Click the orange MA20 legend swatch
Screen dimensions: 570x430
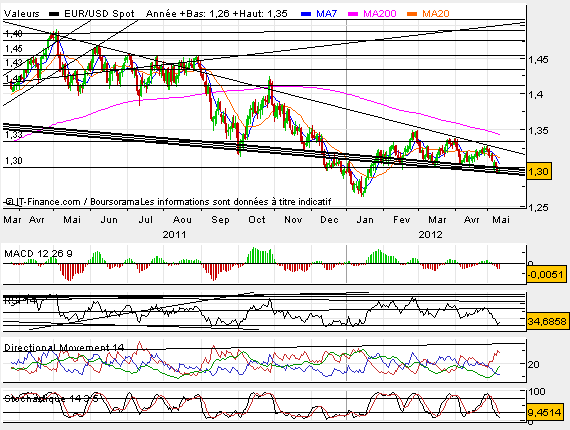412,14
